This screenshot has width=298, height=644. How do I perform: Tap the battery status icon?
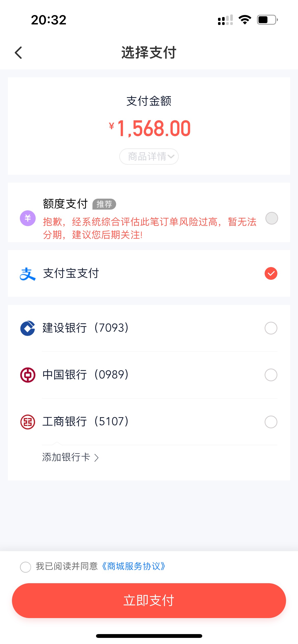[267, 20]
